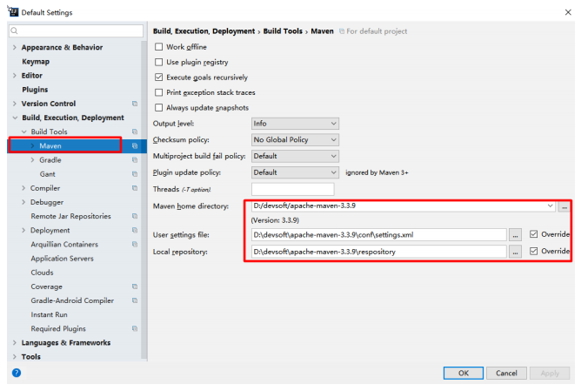Click the project-level icon beside Compiler
The image size is (588, 391).
pos(135,188)
